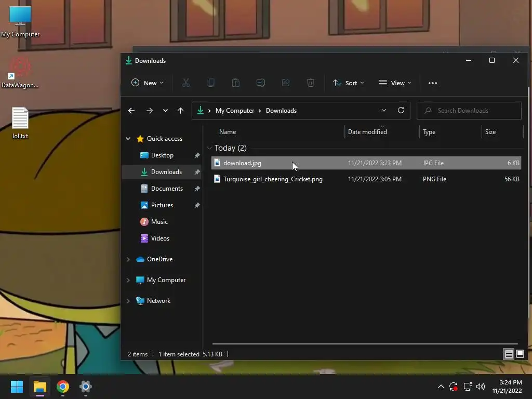532x399 pixels.
Task: Sort by the Name column header
Action: coord(228,132)
